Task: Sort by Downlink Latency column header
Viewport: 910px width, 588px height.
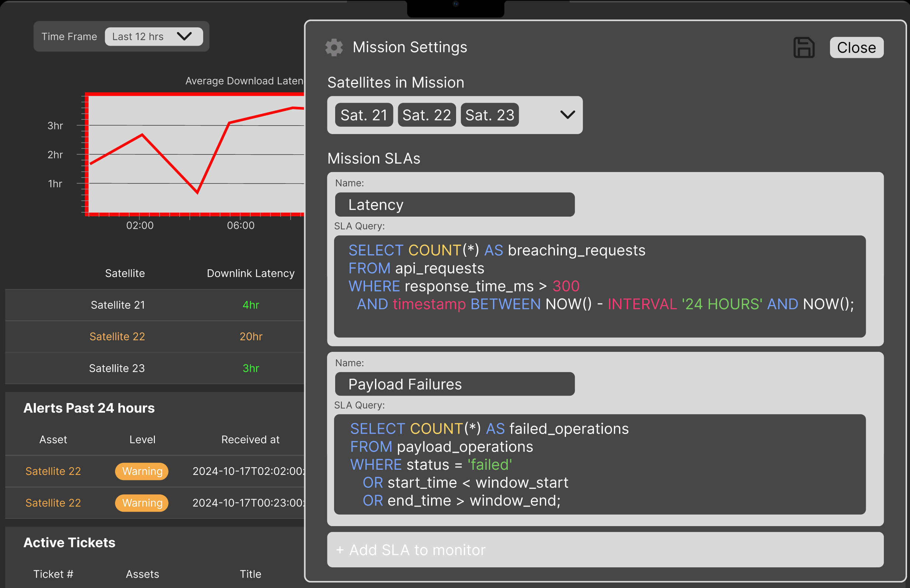Action: (x=251, y=273)
